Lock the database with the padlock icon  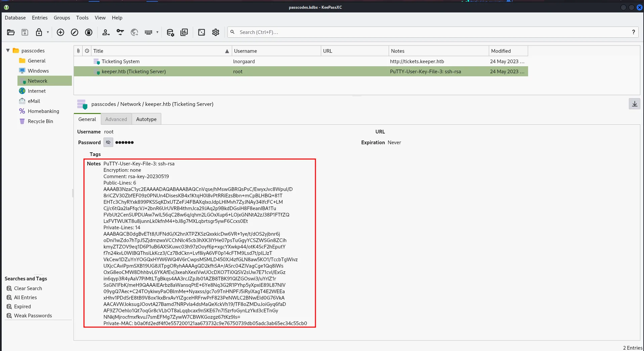tap(39, 32)
